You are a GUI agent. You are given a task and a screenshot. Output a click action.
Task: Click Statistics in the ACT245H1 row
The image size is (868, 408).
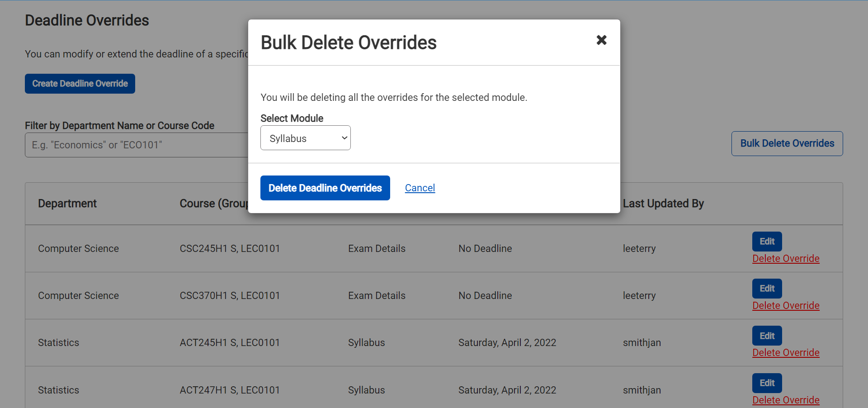tap(58, 342)
